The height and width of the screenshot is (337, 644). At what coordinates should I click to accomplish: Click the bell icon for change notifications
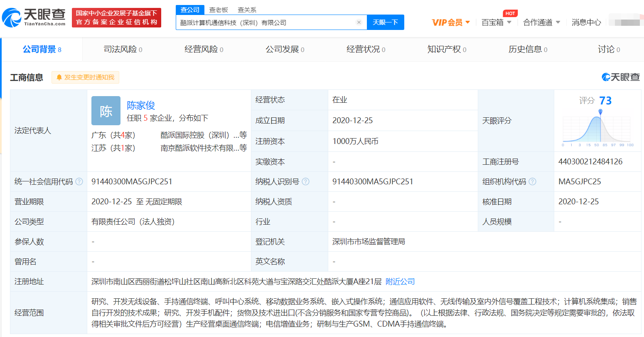coord(59,77)
